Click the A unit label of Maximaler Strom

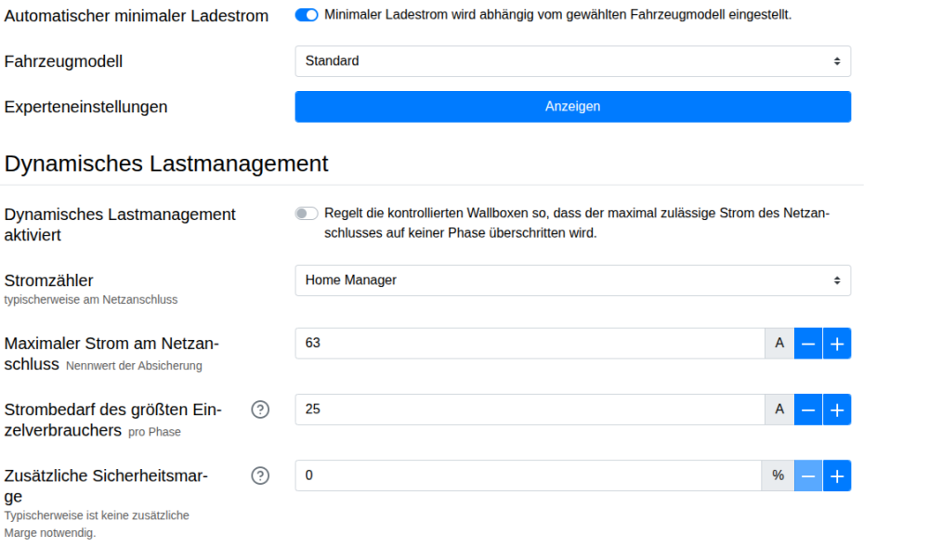[779, 344]
